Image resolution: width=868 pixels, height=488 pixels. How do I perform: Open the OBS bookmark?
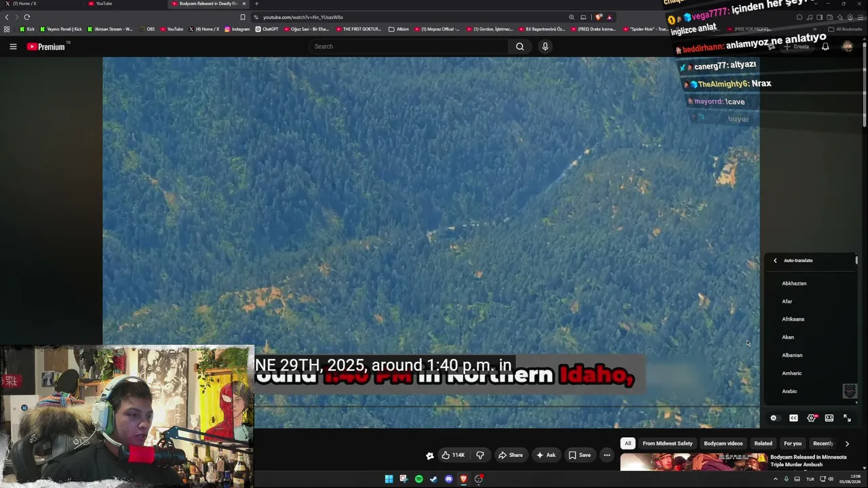click(147, 29)
